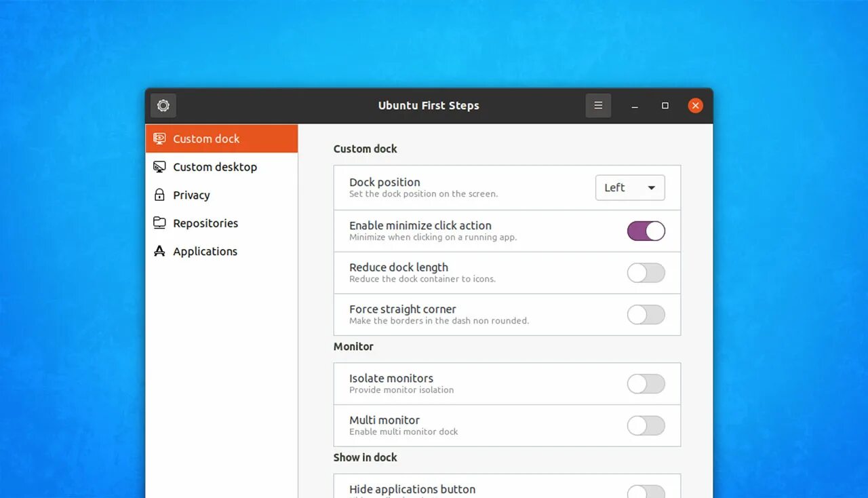Toggle Isolate monitors on

tap(646, 384)
